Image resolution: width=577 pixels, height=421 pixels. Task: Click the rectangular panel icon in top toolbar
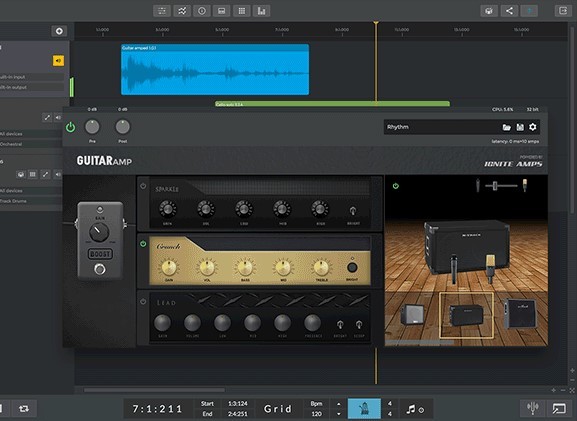pos(222,11)
